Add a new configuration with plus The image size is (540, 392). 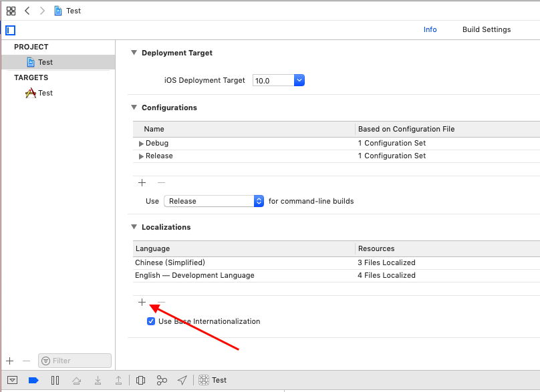point(142,182)
